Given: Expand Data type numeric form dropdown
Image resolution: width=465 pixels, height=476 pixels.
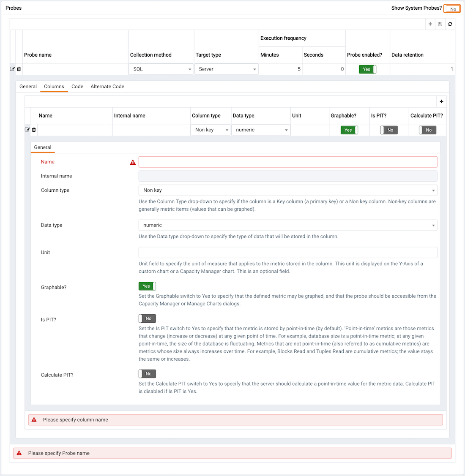Looking at the screenshot, I should click(x=288, y=225).
